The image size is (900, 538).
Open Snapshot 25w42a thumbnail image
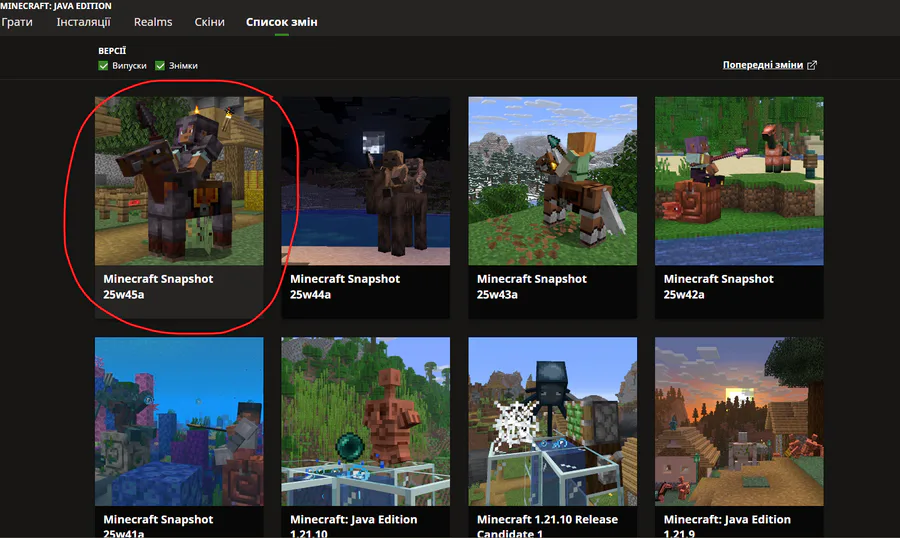click(x=739, y=181)
